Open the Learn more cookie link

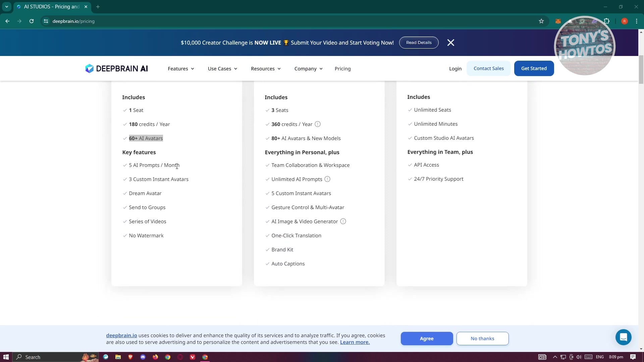pos(355,342)
